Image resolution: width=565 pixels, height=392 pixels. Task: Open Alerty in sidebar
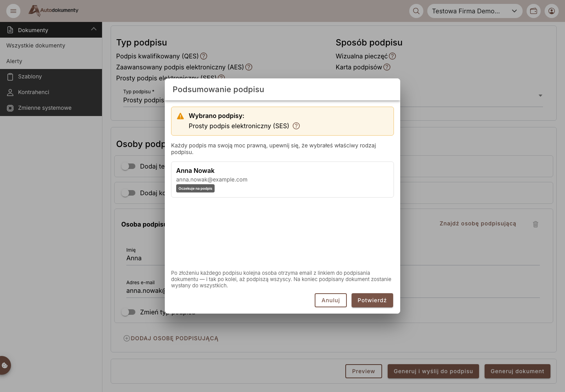[x=51, y=61]
